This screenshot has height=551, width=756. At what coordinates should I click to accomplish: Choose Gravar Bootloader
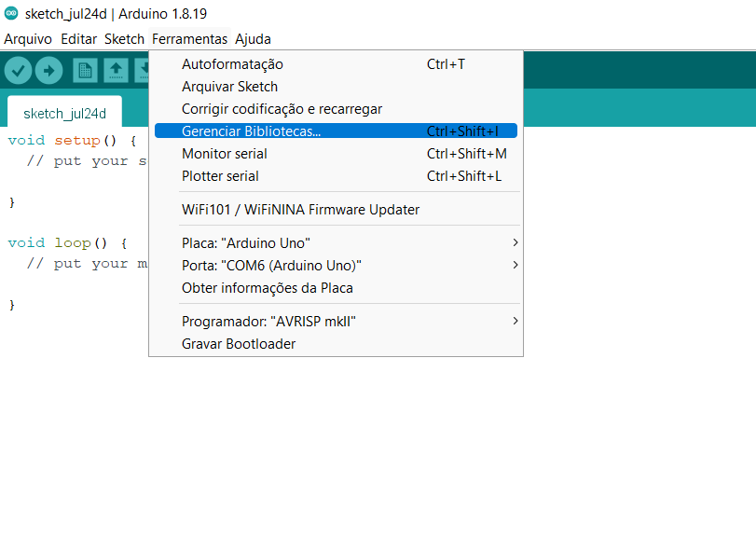(337, 344)
